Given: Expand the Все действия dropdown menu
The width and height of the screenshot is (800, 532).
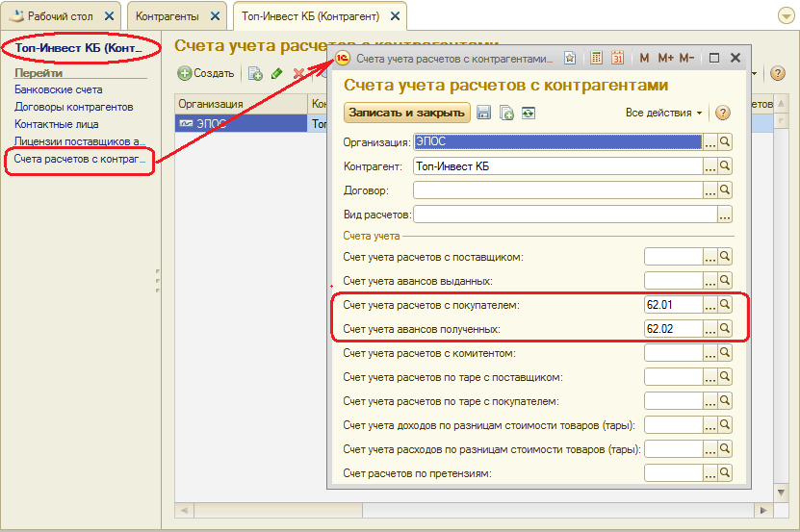Looking at the screenshot, I should [664, 113].
